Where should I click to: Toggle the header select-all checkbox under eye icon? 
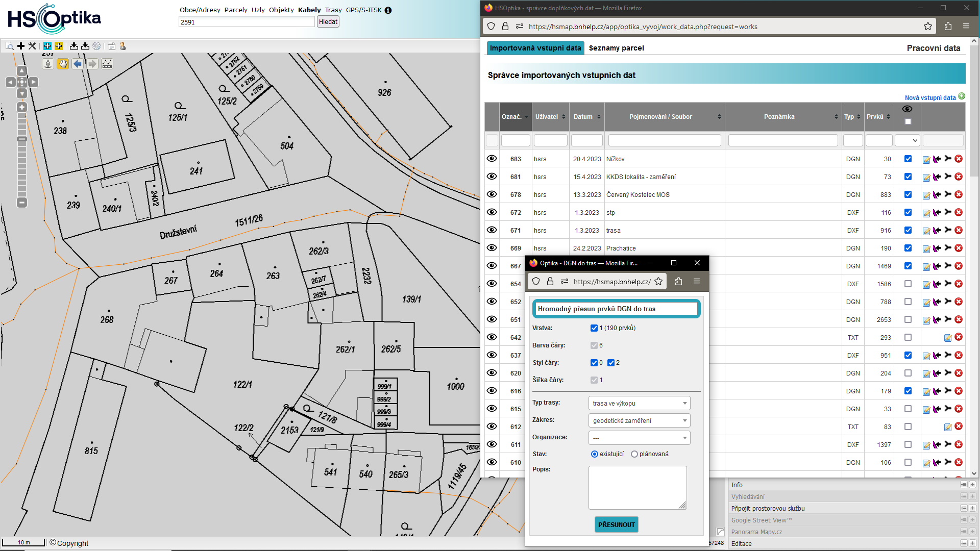click(x=908, y=121)
